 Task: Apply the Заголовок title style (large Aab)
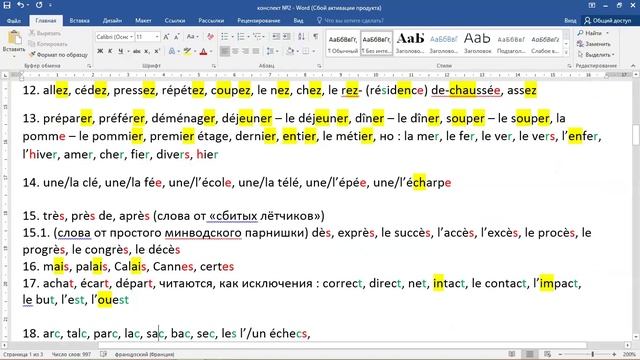click(477, 43)
